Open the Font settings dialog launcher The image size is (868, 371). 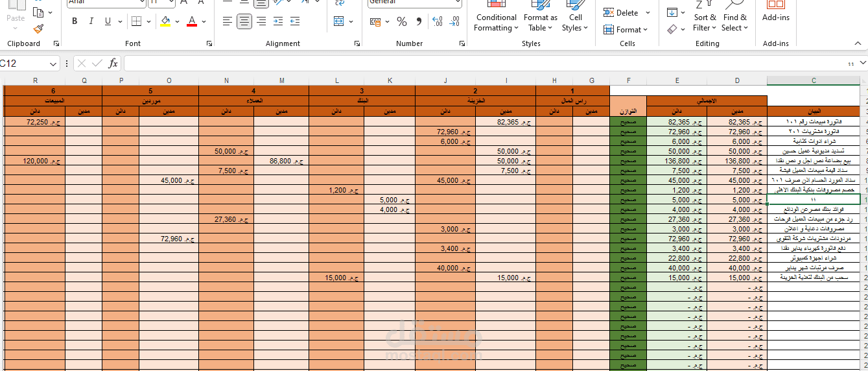pyautogui.click(x=209, y=44)
